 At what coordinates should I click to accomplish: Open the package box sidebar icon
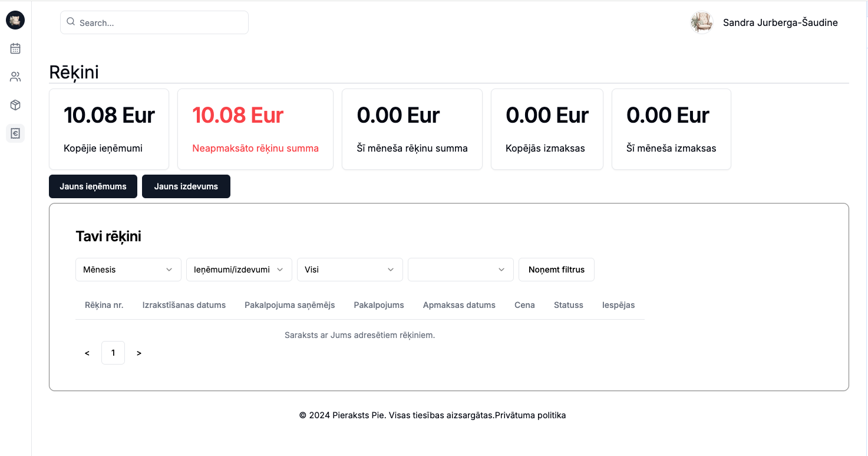click(15, 105)
